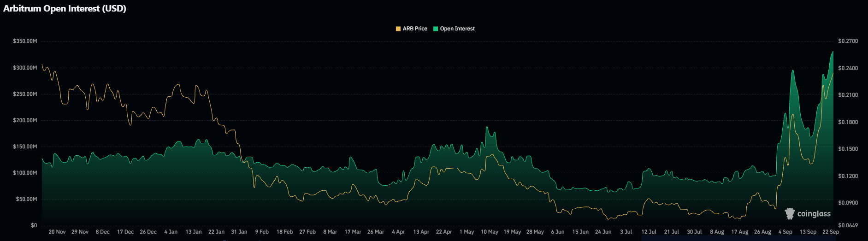Click the $0.0900 price axis label
This screenshot has width=868, height=241.
point(848,203)
